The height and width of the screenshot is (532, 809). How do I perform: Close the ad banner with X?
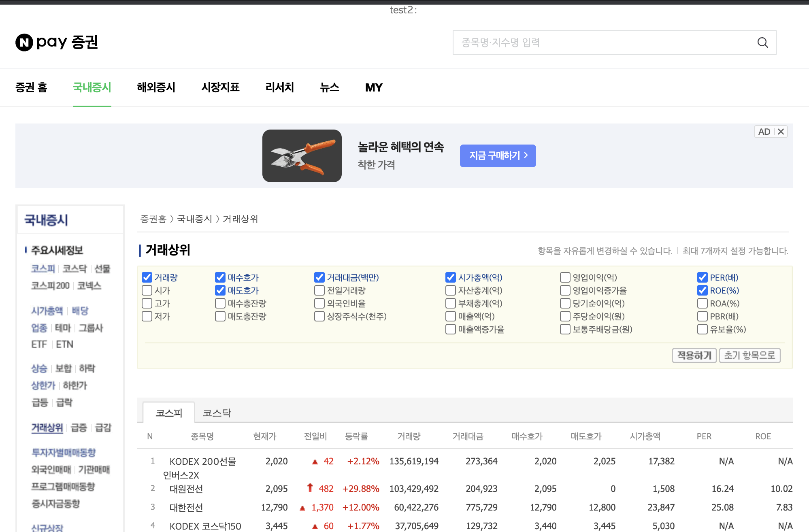point(781,132)
